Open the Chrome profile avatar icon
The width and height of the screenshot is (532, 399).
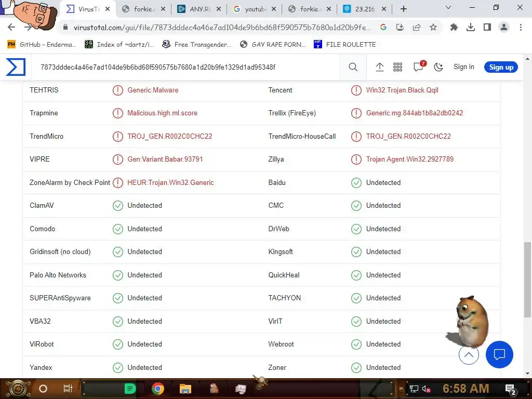tap(504, 27)
